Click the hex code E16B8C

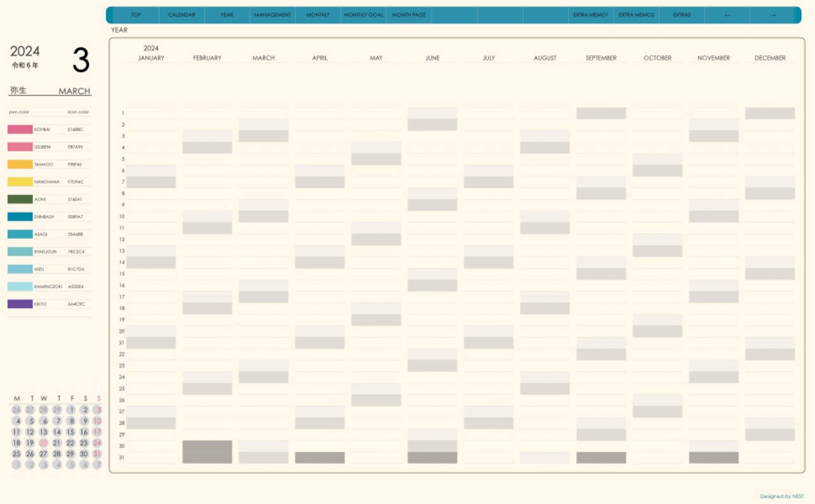75,129
